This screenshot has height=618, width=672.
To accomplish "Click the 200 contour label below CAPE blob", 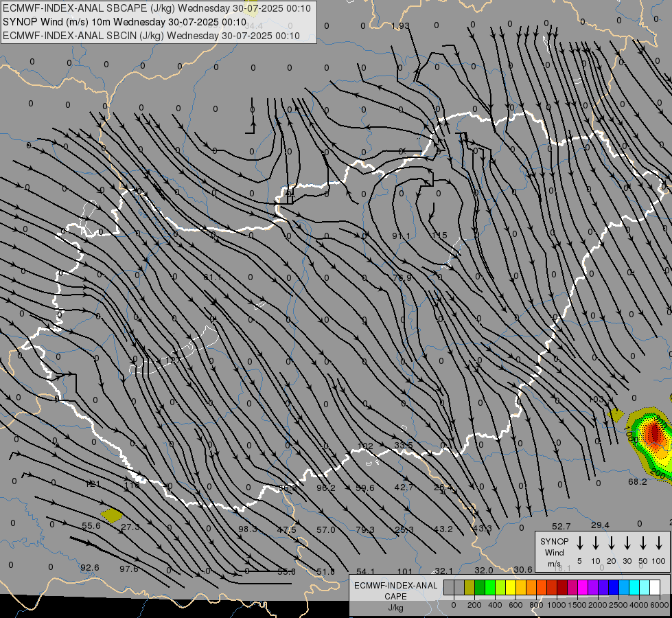I will point(658,474).
